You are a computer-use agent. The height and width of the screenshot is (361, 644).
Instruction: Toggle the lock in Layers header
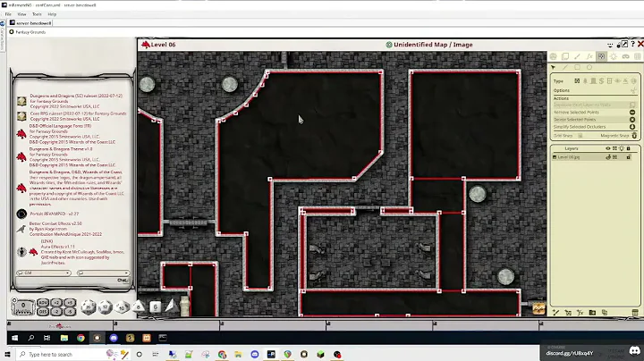tap(628, 148)
